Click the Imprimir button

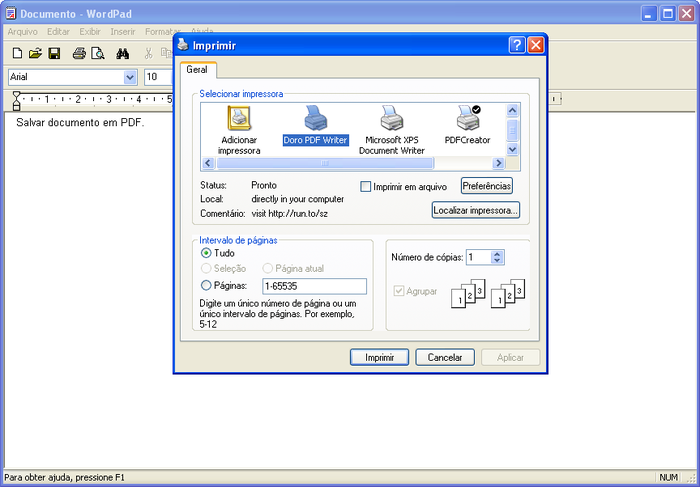coord(379,357)
